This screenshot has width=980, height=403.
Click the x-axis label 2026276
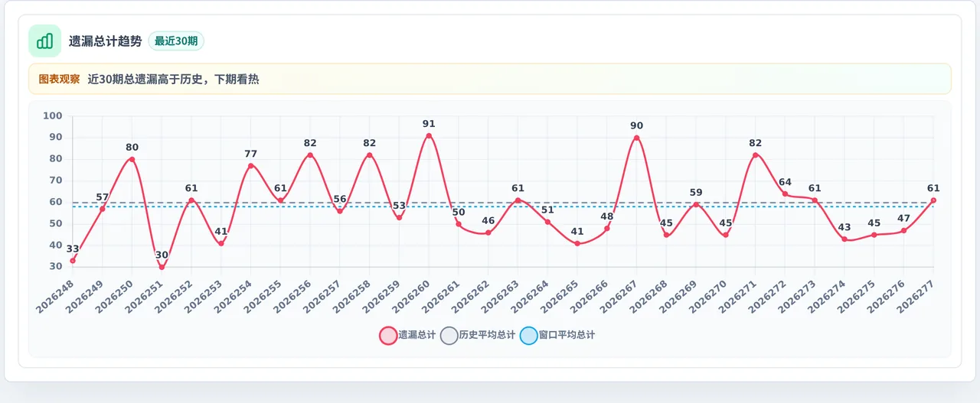[x=886, y=296]
